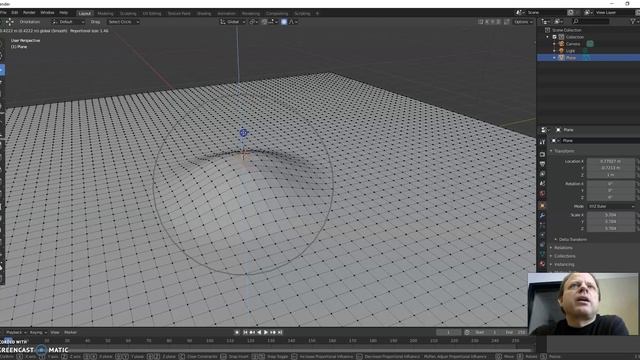Open Orientation Default dropdown
640x360 pixels.
coord(67,22)
